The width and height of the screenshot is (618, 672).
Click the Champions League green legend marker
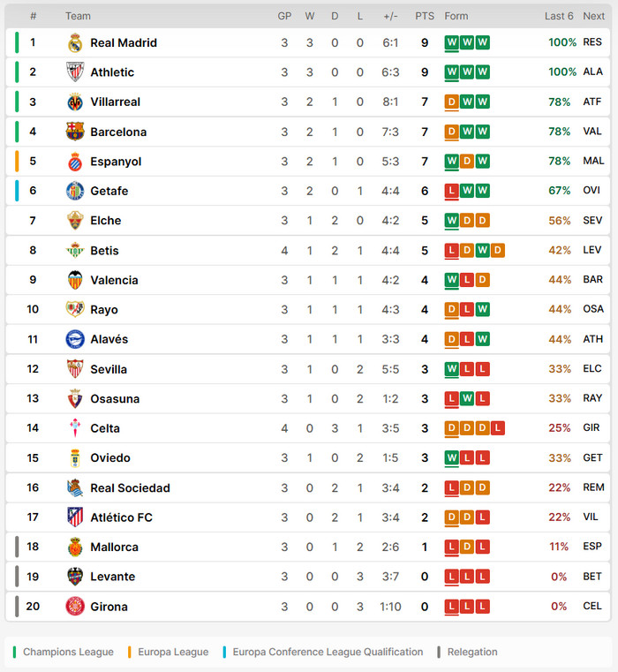click(14, 653)
